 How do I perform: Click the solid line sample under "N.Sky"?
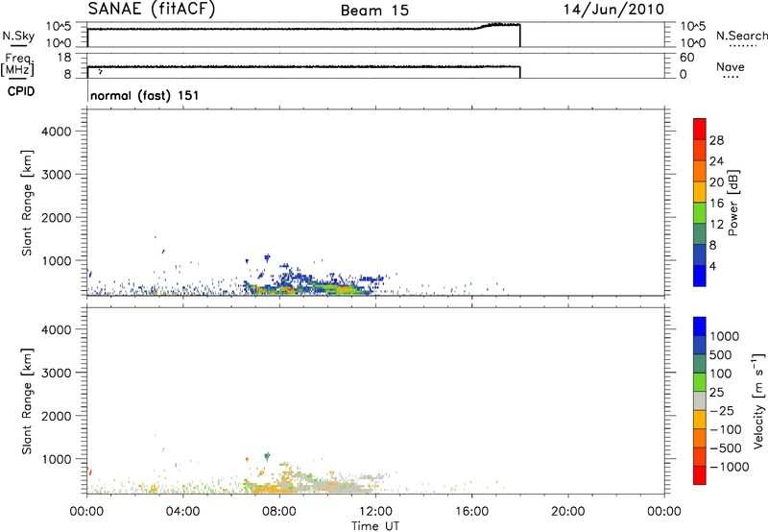click(x=18, y=45)
